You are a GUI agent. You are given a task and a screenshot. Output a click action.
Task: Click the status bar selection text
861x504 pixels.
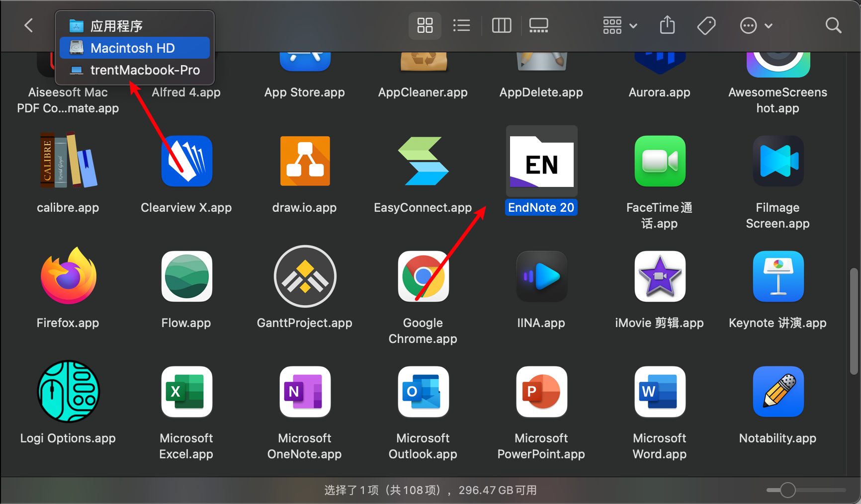(x=430, y=490)
